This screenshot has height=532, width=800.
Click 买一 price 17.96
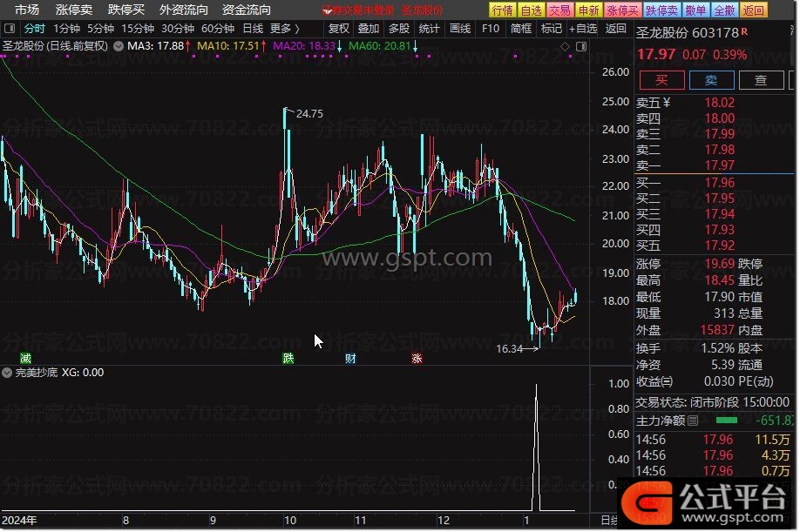pos(719,183)
